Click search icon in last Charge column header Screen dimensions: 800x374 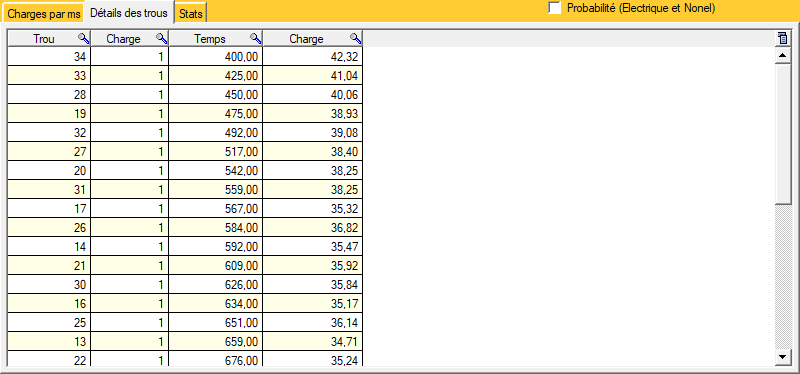[x=356, y=38]
